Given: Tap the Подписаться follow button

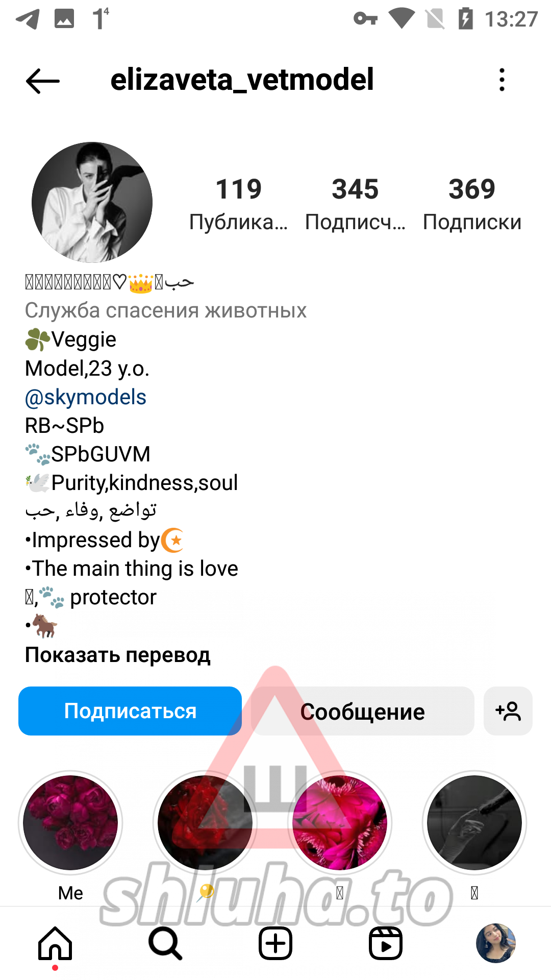Looking at the screenshot, I should (x=130, y=711).
